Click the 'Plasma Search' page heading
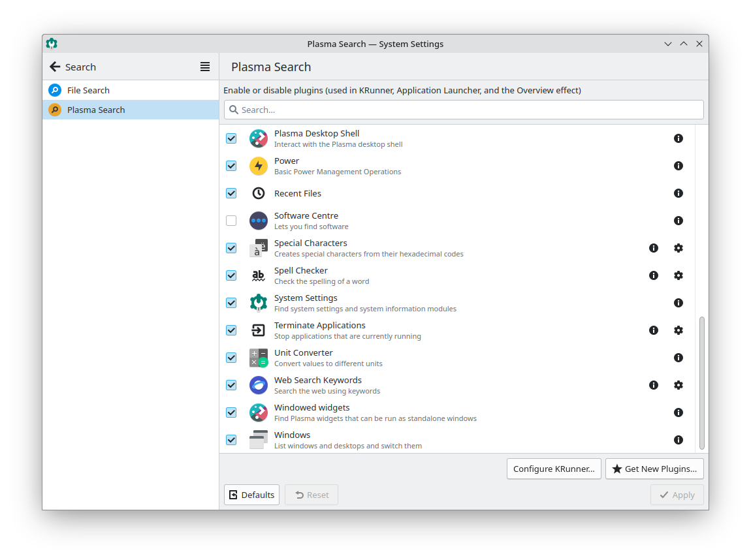This screenshot has height=560, width=751. (x=271, y=67)
